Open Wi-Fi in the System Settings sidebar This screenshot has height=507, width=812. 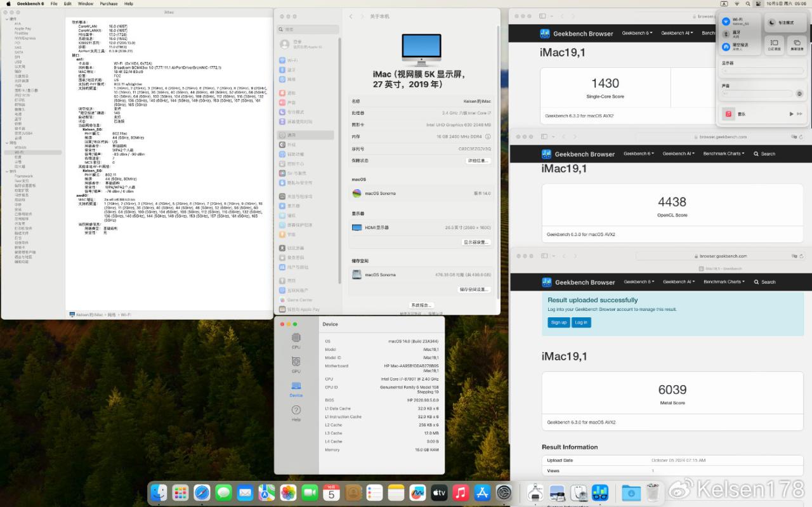(306, 60)
